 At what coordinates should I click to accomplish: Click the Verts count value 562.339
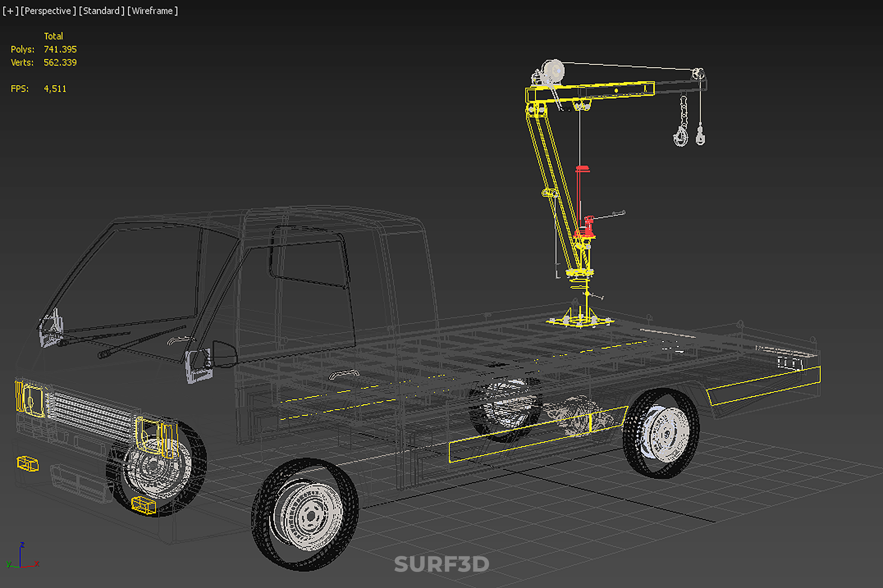pyautogui.click(x=60, y=62)
